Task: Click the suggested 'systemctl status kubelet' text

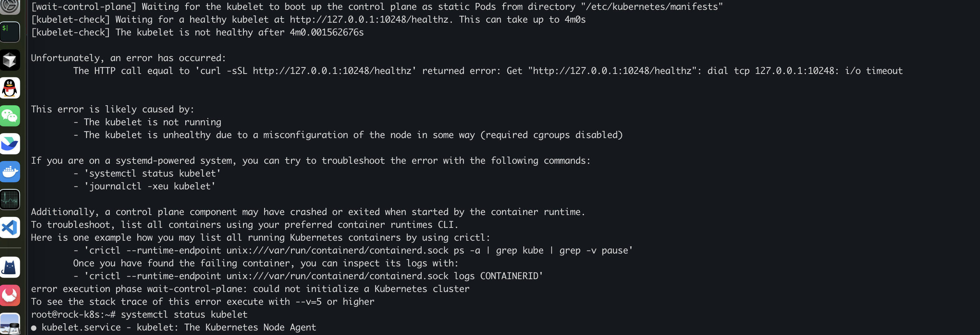Action: pos(152,174)
